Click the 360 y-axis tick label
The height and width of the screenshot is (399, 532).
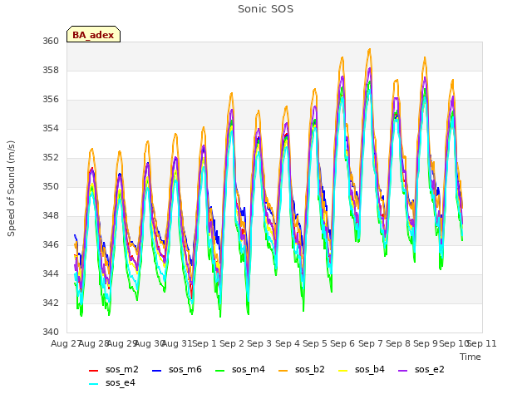pos(51,41)
